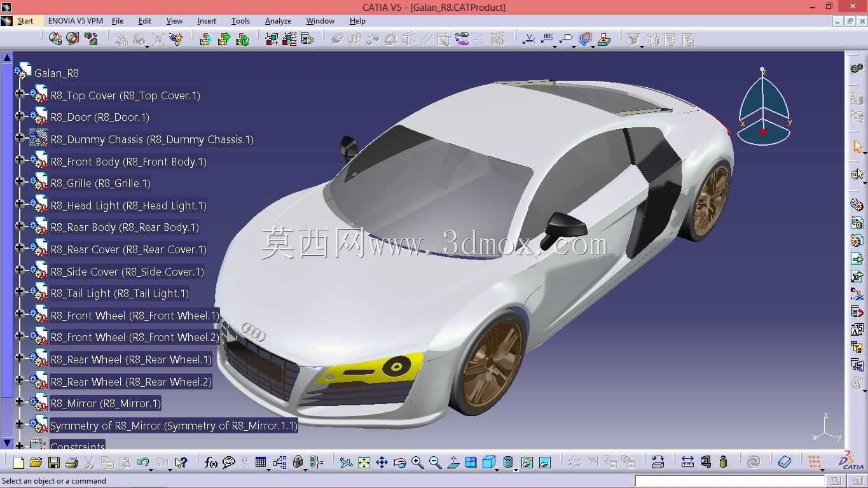
Task: Click the Shading view mode cylinder icon
Action: coord(508,463)
